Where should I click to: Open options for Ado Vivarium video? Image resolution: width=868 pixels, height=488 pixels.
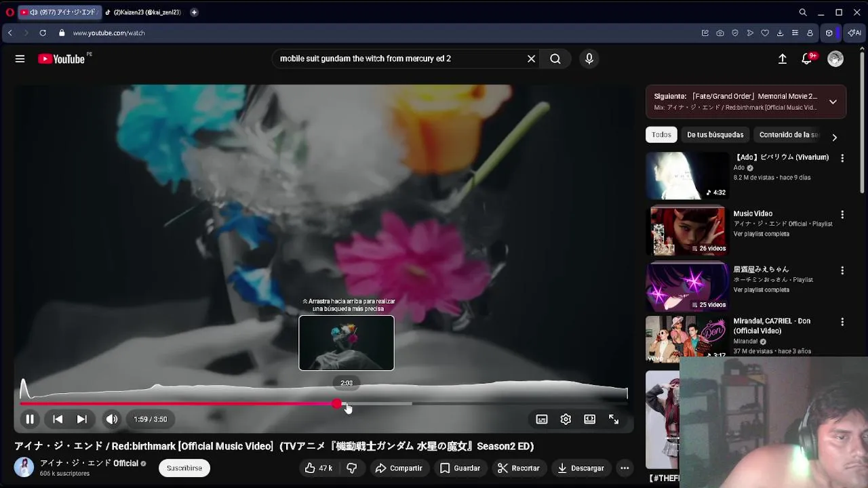(x=842, y=158)
